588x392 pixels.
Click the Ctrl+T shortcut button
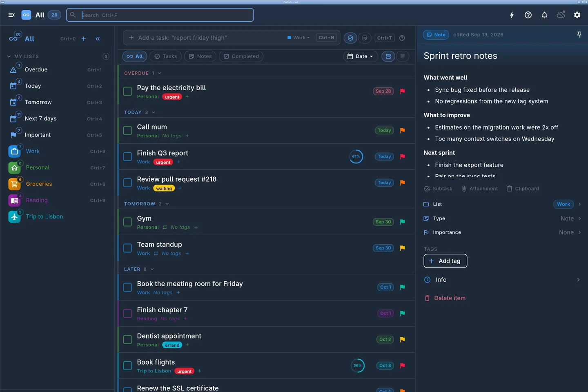385,38
